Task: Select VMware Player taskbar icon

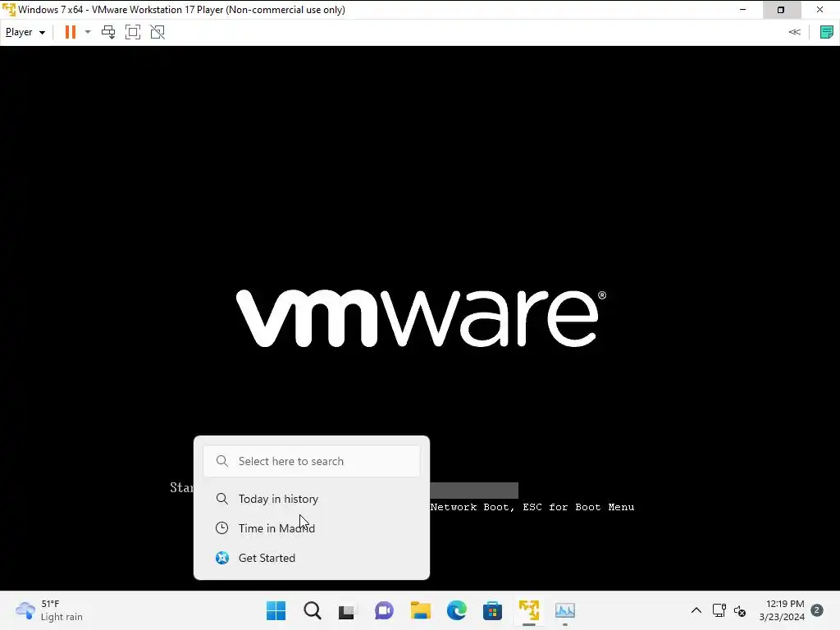Action: pos(529,610)
